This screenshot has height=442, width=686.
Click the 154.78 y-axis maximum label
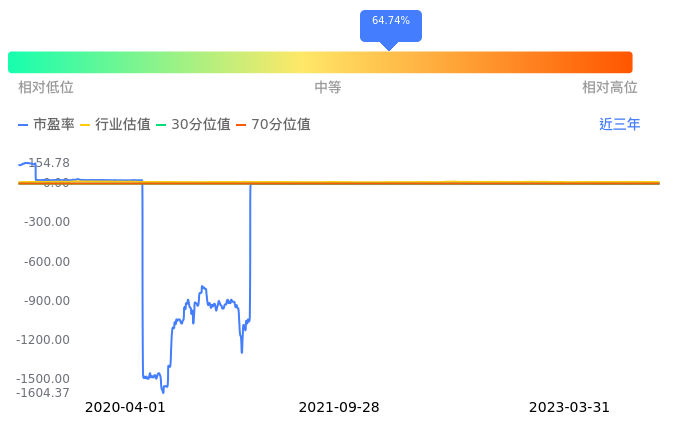pos(48,163)
